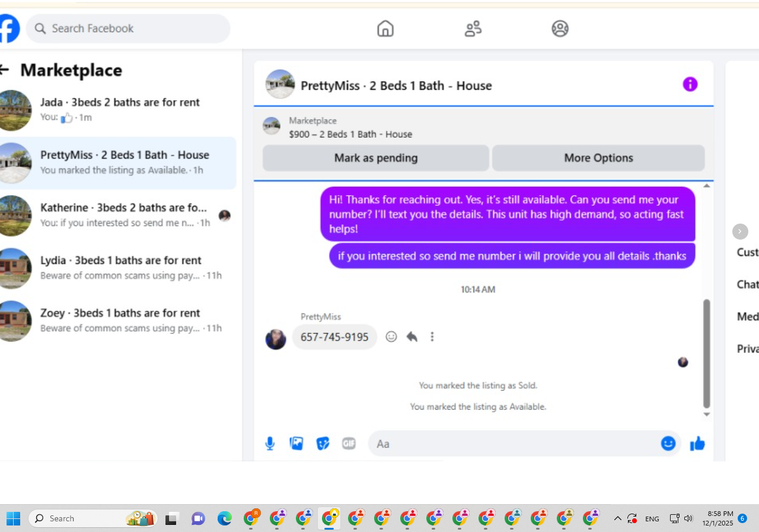This screenshot has width=759, height=532.
Task: Click the More Options button
Action: coord(598,158)
